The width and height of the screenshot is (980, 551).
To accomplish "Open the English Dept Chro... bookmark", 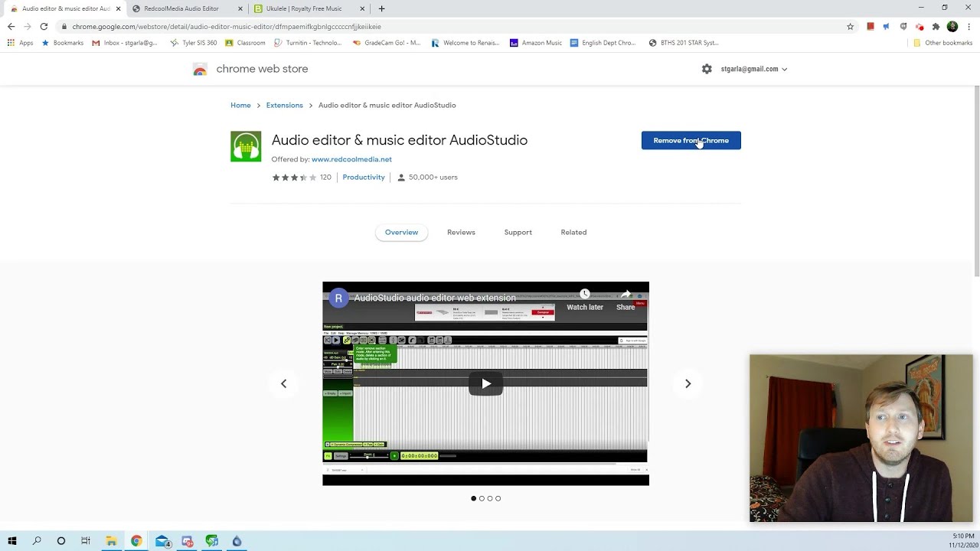I will click(603, 43).
